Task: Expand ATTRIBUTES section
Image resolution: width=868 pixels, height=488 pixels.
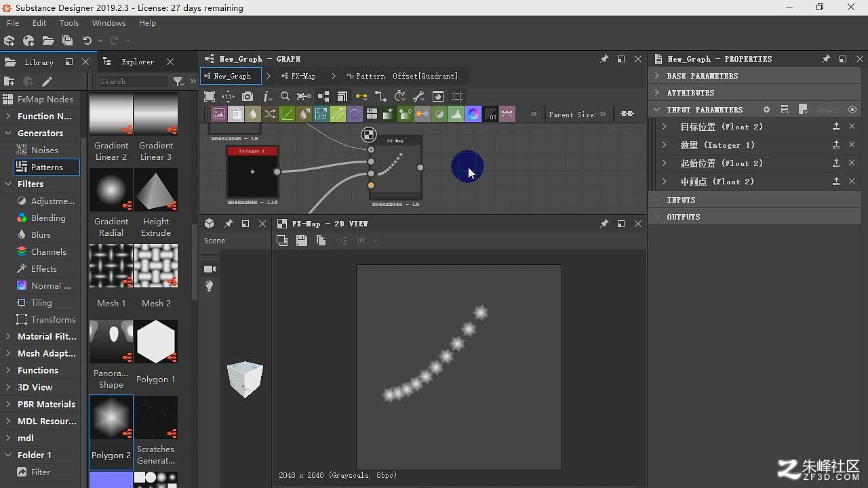Action: (656, 93)
